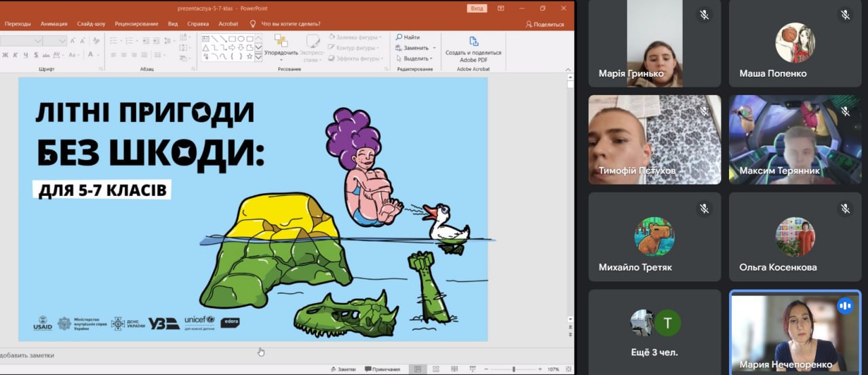Viewport: 868px width, 375px height.
Task: Switch to reading view icon
Action: pos(454,369)
